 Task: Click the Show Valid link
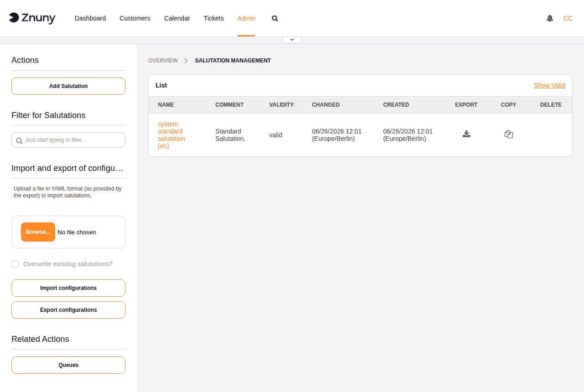pyautogui.click(x=549, y=85)
